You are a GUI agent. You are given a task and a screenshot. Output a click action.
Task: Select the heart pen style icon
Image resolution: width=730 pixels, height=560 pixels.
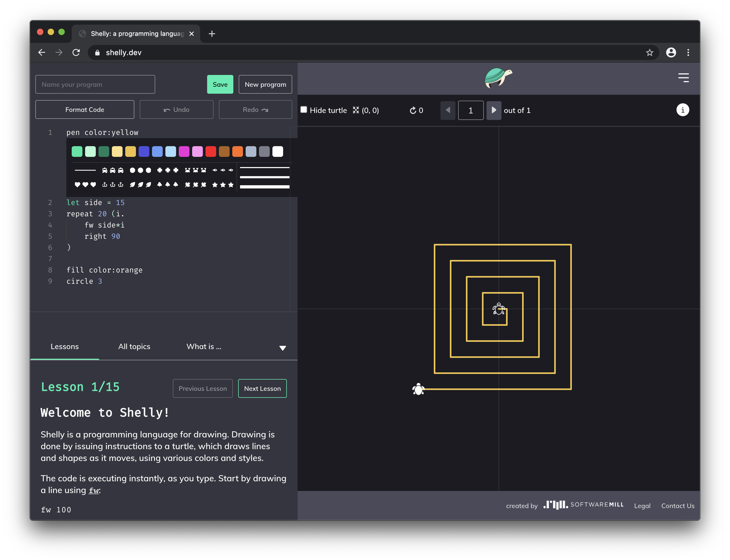[x=77, y=184]
